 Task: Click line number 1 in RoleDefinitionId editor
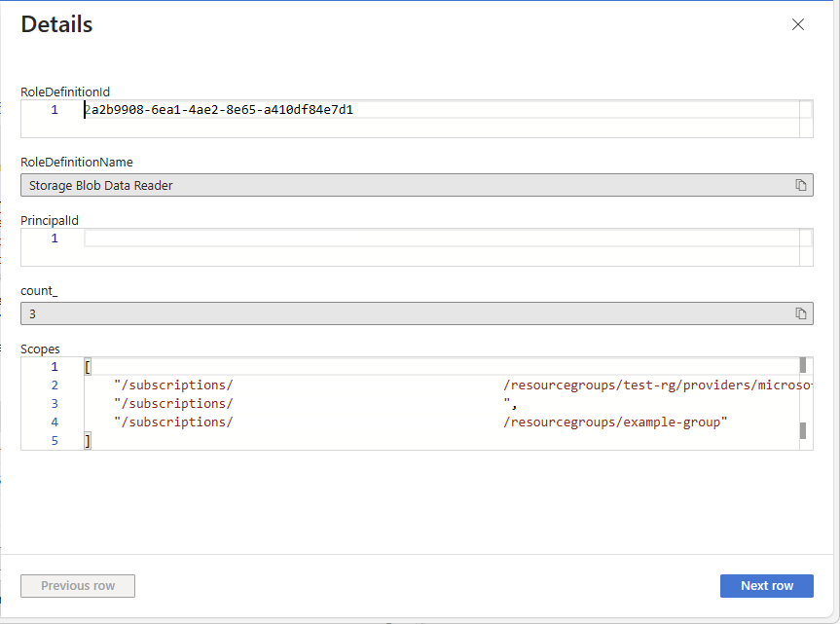pyautogui.click(x=55, y=110)
